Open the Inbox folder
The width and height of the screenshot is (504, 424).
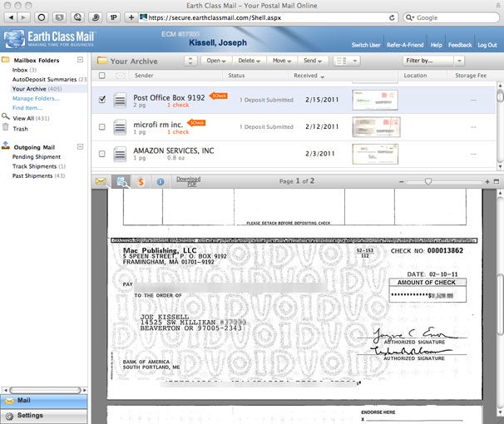pos(24,70)
